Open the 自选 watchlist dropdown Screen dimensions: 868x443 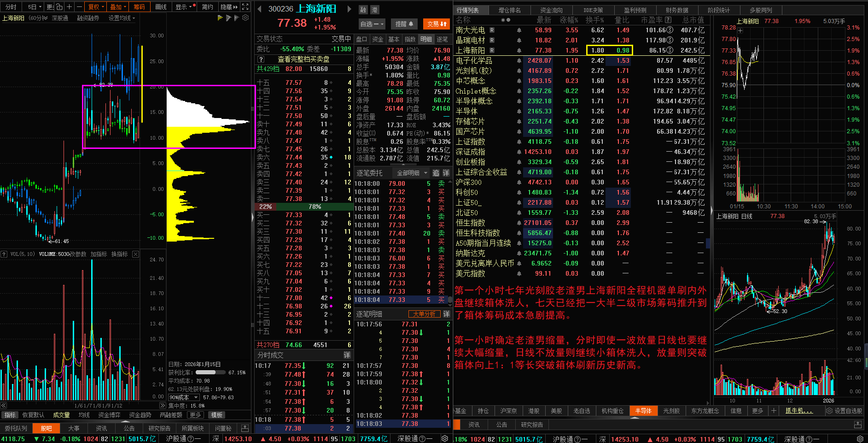click(x=372, y=24)
